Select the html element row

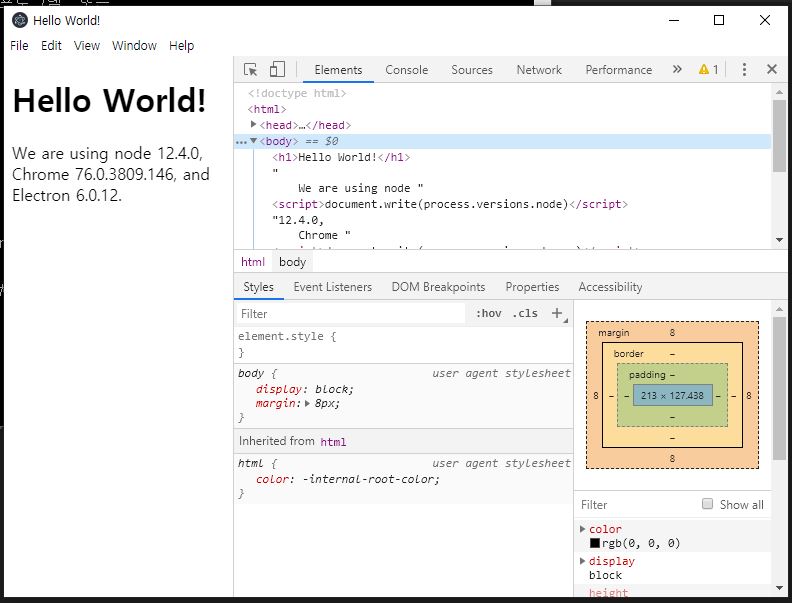coord(267,109)
